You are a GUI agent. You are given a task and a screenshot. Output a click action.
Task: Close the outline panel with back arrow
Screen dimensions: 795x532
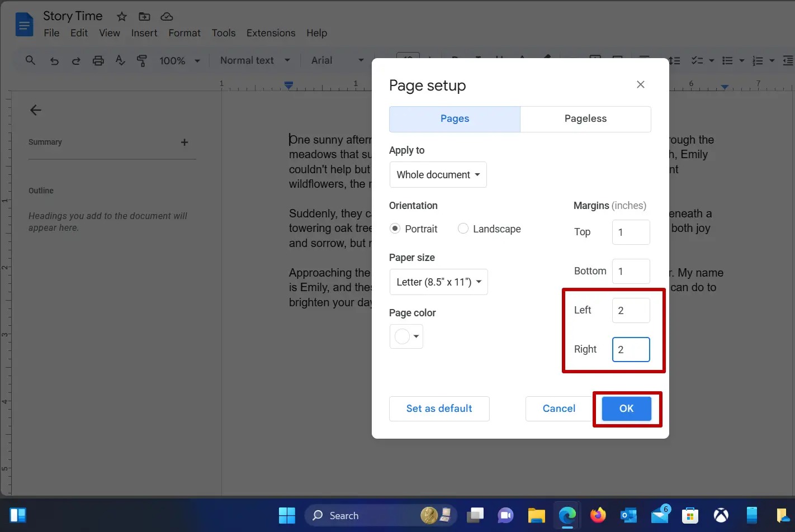click(36, 110)
